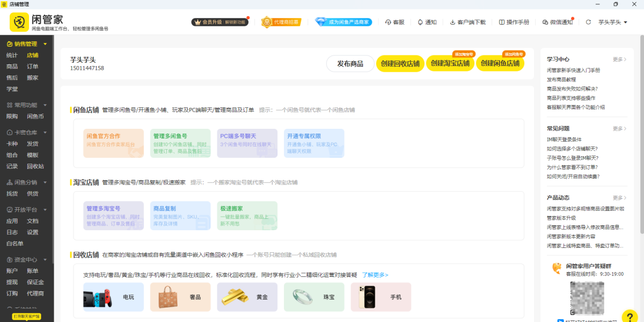
Task: Click the 创建回收店铺 button
Action: coord(400,63)
